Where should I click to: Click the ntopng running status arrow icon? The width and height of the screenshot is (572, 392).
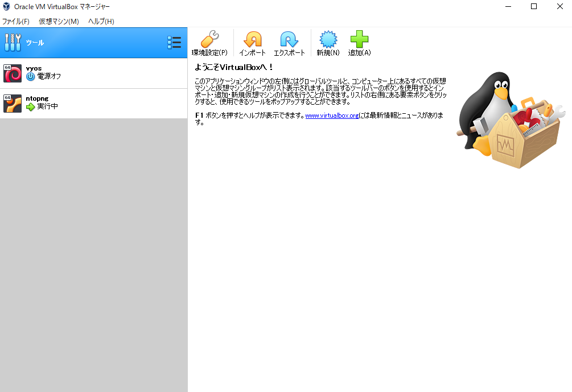30,106
